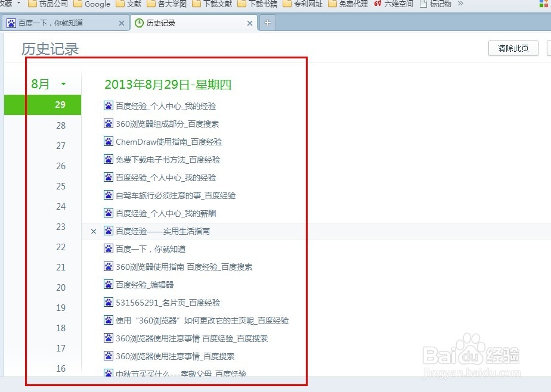
Task: Open the ChemDraw使用指南_百度经验 history entry
Action: 169,142
